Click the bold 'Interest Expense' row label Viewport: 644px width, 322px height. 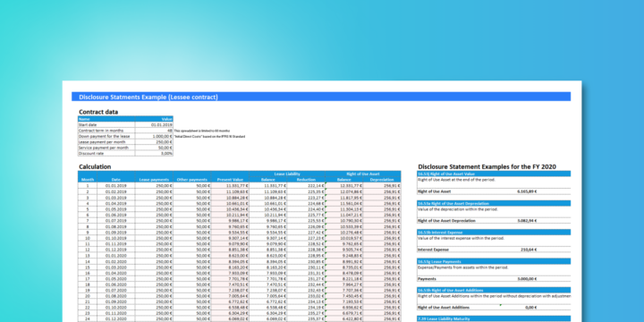point(432,250)
